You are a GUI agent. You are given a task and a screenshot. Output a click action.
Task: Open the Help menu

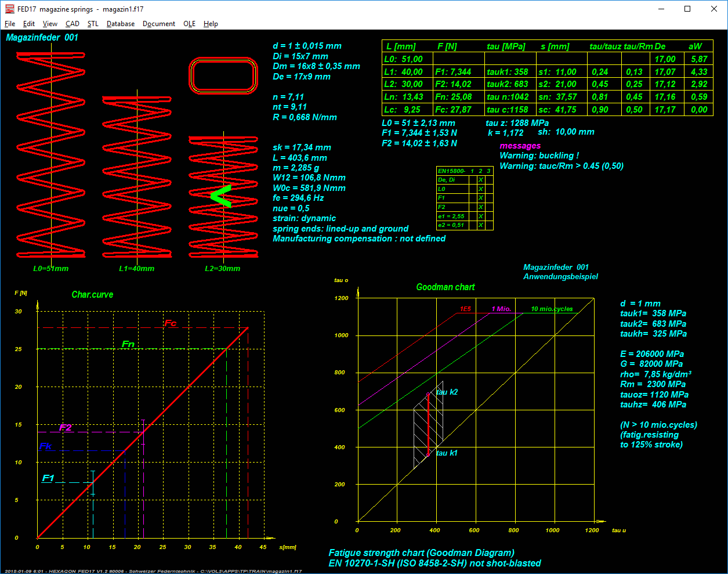(x=211, y=24)
